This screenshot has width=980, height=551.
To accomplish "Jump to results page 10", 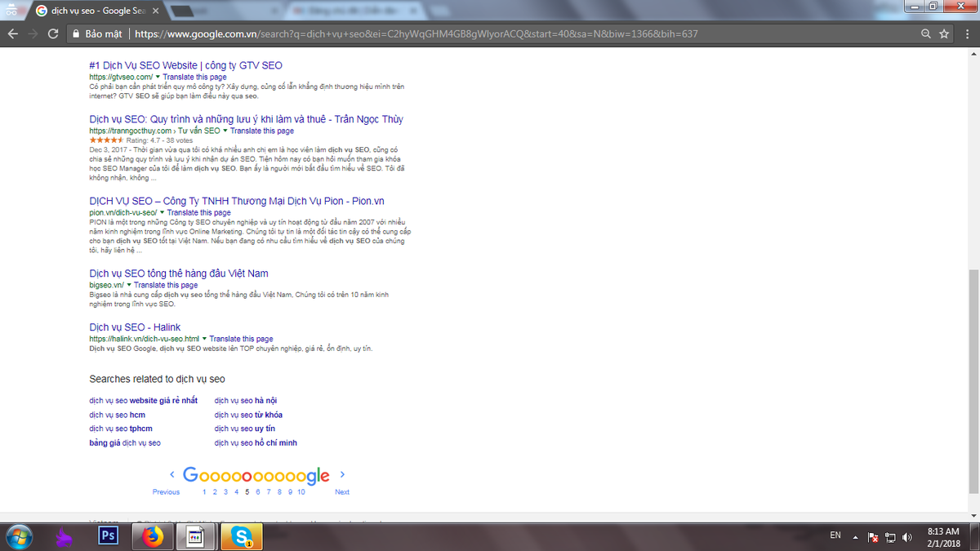I will pos(301,491).
